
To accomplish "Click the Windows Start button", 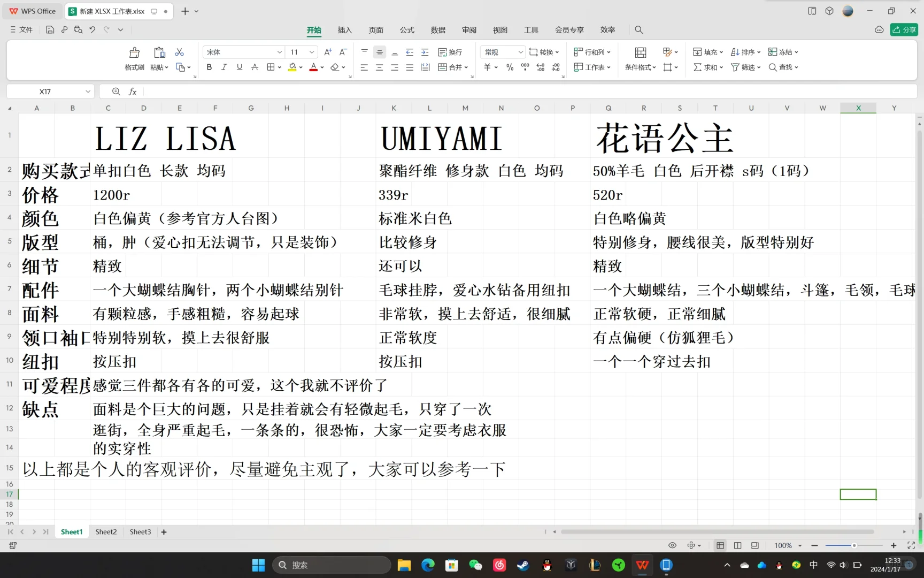I will pyautogui.click(x=258, y=565).
